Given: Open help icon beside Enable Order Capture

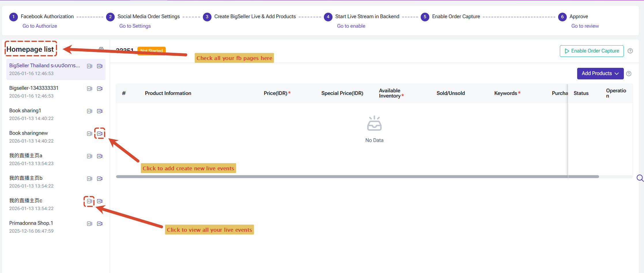Looking at the screenshot, I should click(630, 51).
